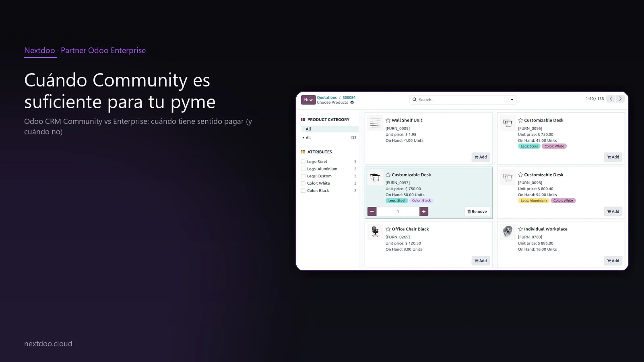Click the Nextdoo · Partner Odoo Enterprise heading

click(85, 50)
